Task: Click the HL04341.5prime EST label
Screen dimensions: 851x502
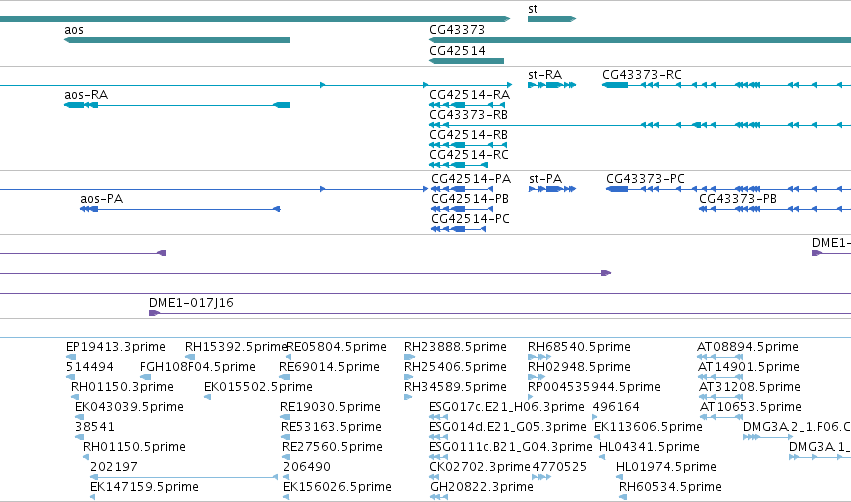Action: pyautogui.click(x=649, y=447)
